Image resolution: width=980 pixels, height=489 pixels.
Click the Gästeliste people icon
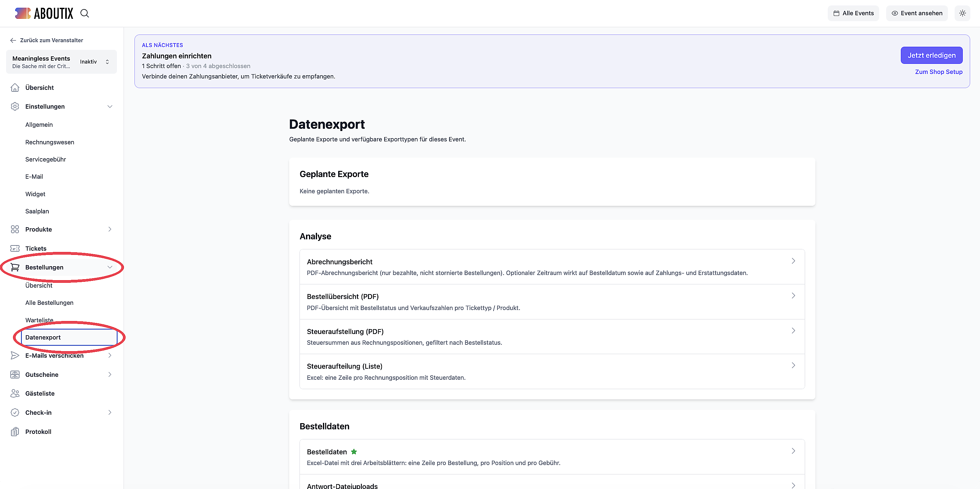(15, 393)
